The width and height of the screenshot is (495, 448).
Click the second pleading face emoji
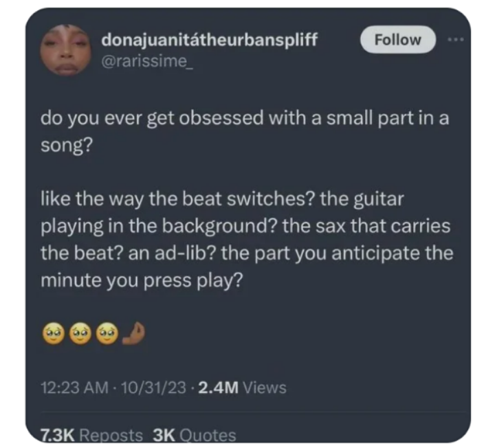(80, 333)
